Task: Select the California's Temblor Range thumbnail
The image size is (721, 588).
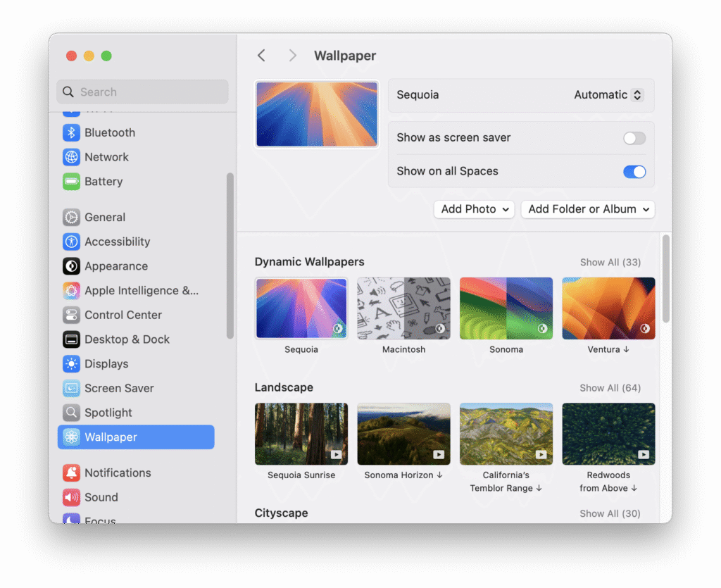Action: point(506,434)
